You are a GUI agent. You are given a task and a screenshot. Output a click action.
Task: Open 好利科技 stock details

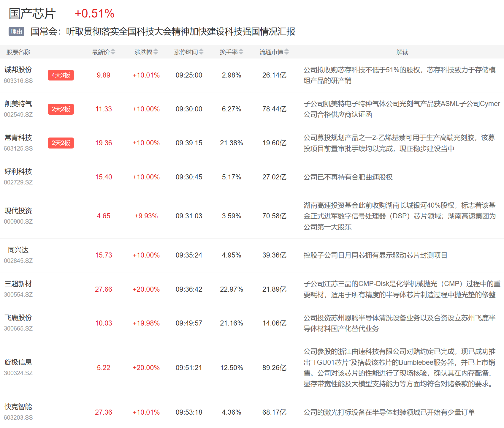[x=18, y=172]
